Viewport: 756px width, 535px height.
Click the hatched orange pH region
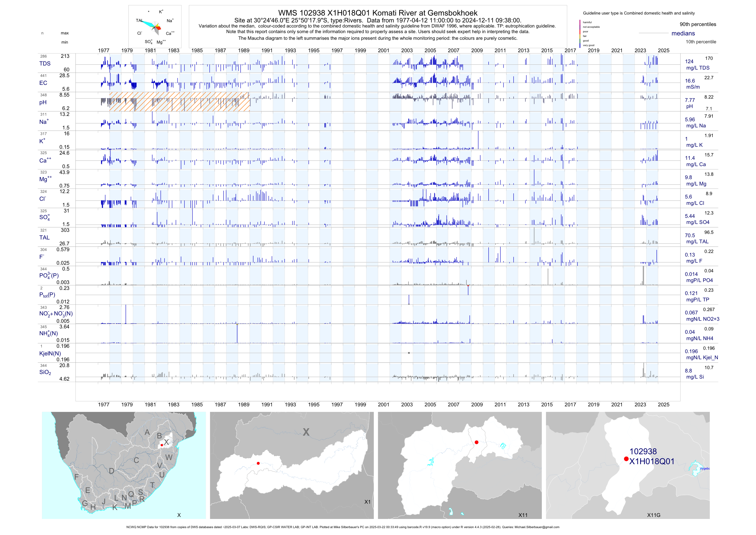point(180,102)
